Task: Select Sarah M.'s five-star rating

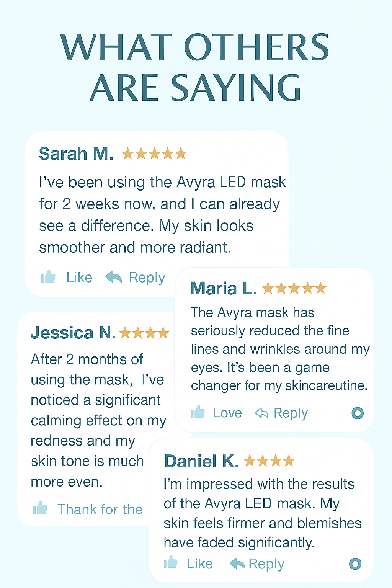Action: coord(154,154)
